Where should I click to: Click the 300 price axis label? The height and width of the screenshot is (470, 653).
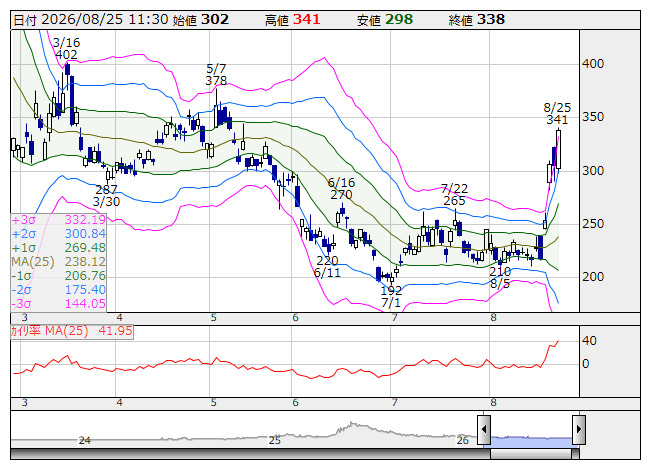point(593,171)
